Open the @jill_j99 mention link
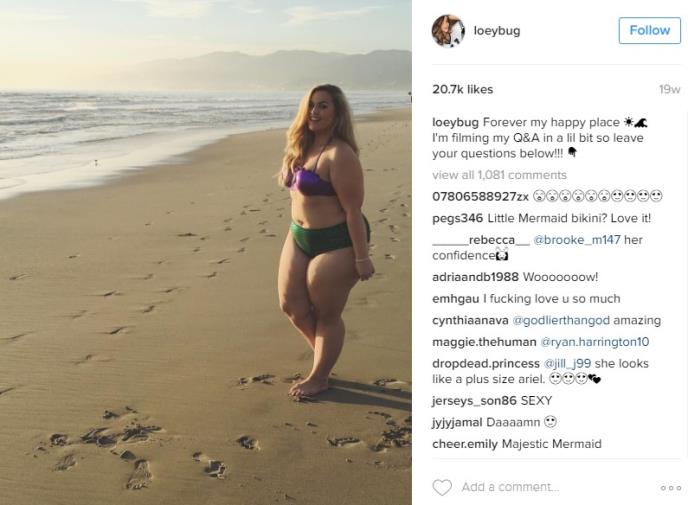688x505 pixels. (567, 364)
